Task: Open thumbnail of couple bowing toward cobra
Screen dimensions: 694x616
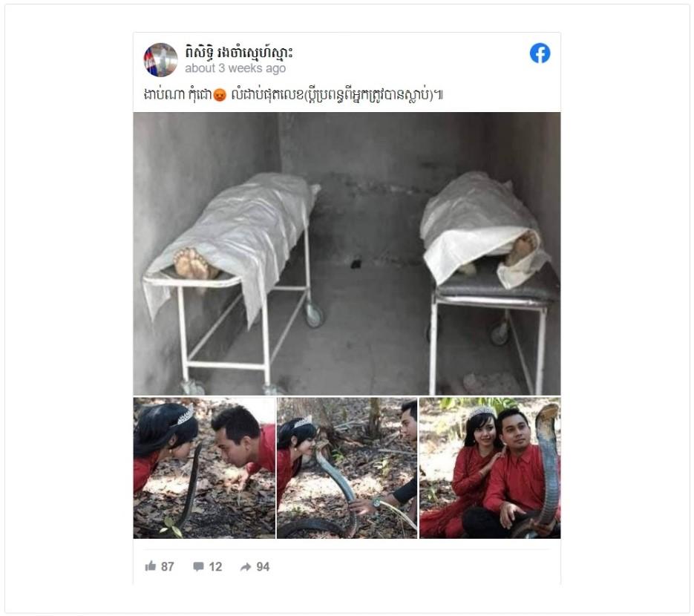Action: click(204, 468)
